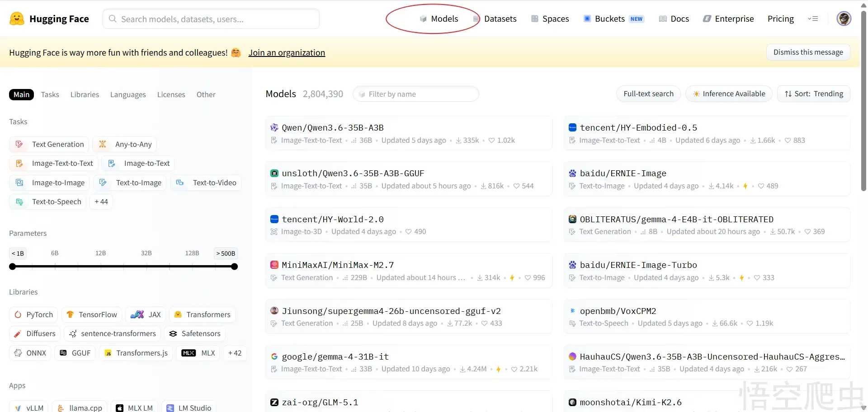868x412 pixels.
Task: Toggle the Text Generation task filter
Action: click(x=49, y=145)
